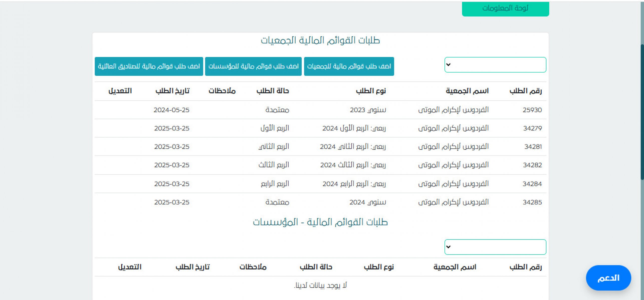644x300 pixels.
Task: Click التعديل header in institutions table
Action: tap(130, 267)
